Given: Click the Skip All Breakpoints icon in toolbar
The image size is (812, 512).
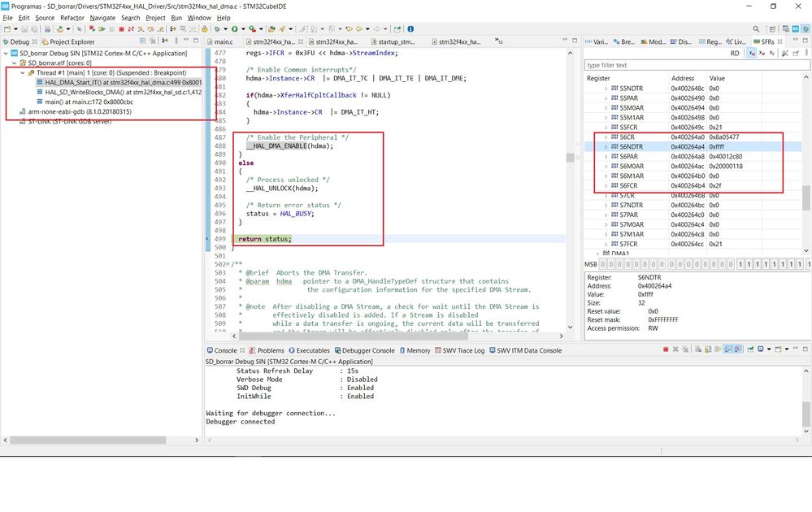Looking at the screenshot, I should [x=79, y=29].
